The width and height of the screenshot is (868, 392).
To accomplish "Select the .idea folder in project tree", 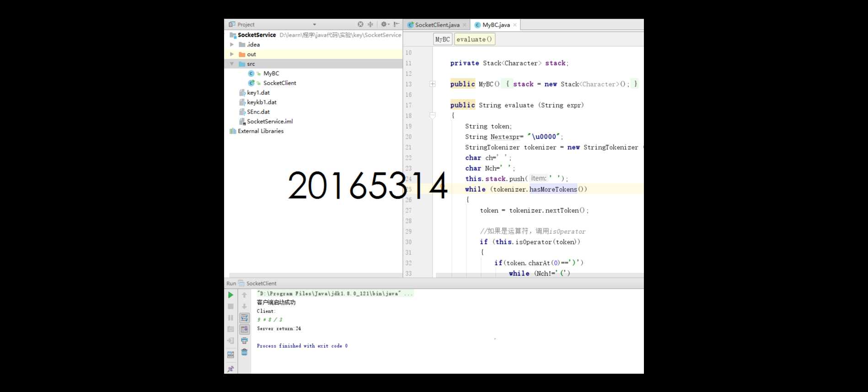I will click(x=253, y=44).
